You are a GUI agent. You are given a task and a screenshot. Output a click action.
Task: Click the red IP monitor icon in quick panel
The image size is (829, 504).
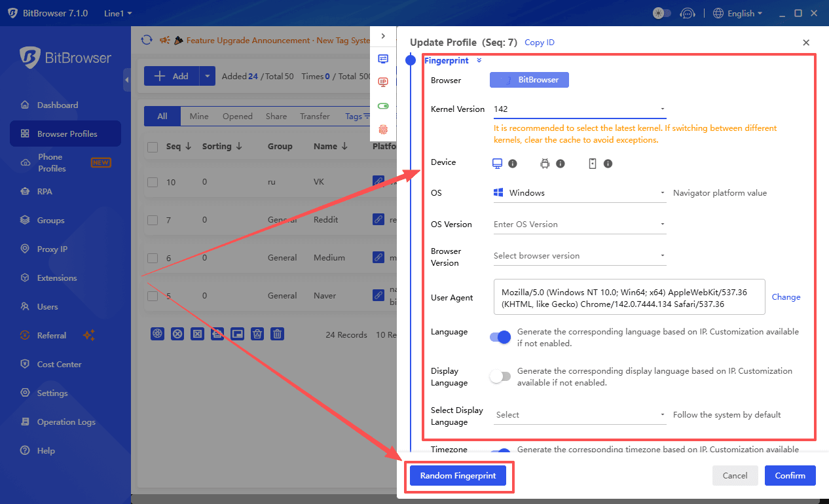coord(383,82)
